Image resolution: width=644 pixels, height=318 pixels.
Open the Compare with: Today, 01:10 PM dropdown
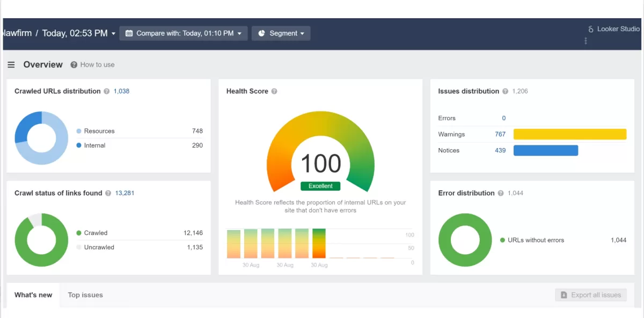(184, 33)
